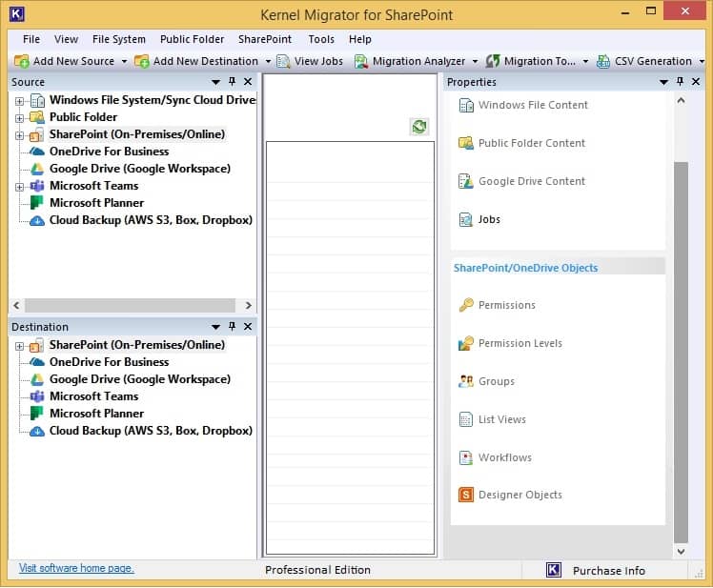Click the Microsoft Teams icon in Destination

click(x=37, y=396)
